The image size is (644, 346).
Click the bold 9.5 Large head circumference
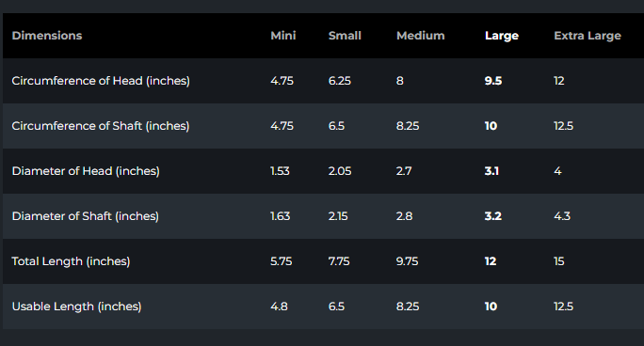(x=493, y=81)
